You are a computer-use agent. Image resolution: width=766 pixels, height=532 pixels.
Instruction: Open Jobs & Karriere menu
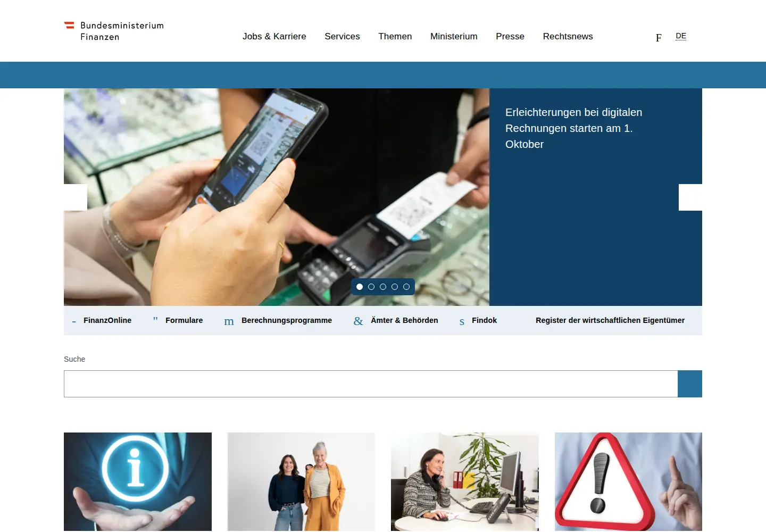pos(274,36)
